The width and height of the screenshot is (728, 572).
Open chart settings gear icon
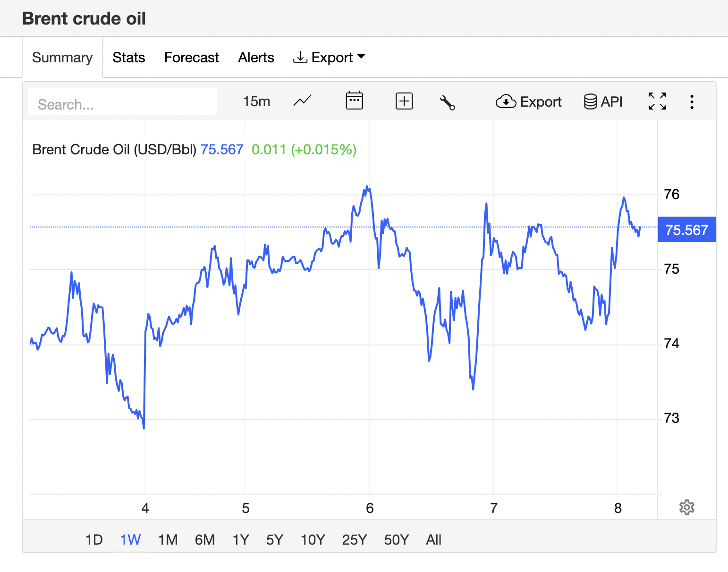pyautogui.click(x=687, y=507)
